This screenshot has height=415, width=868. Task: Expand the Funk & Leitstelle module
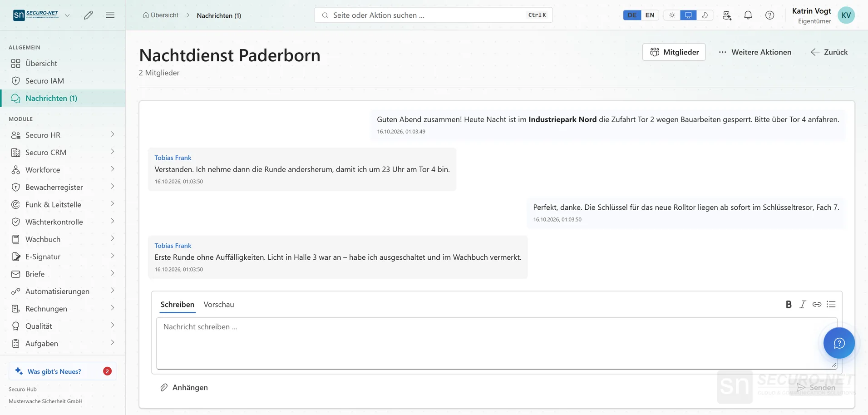point(63,204)
